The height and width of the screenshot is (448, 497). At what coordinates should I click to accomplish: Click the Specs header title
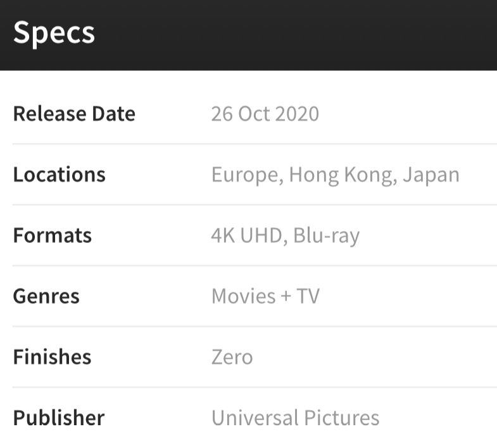point(54,32)
